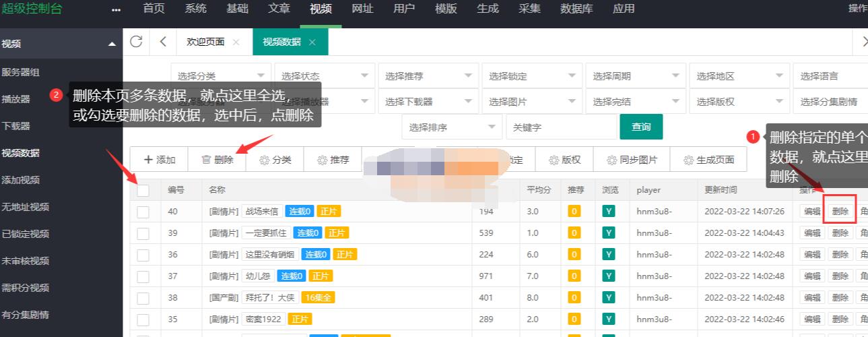Check the row checkbox for 幼儿怨
The height and width of the screenshot is (337, 868).
coord(143,276)
